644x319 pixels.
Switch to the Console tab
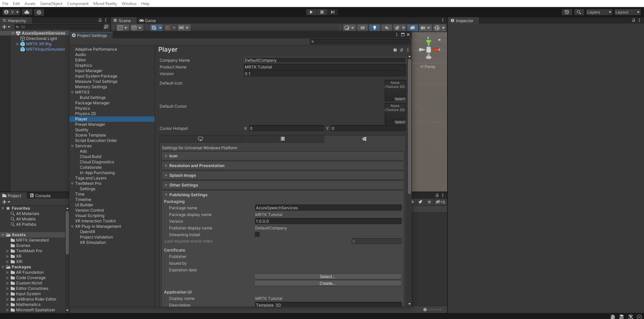[40, 196]
